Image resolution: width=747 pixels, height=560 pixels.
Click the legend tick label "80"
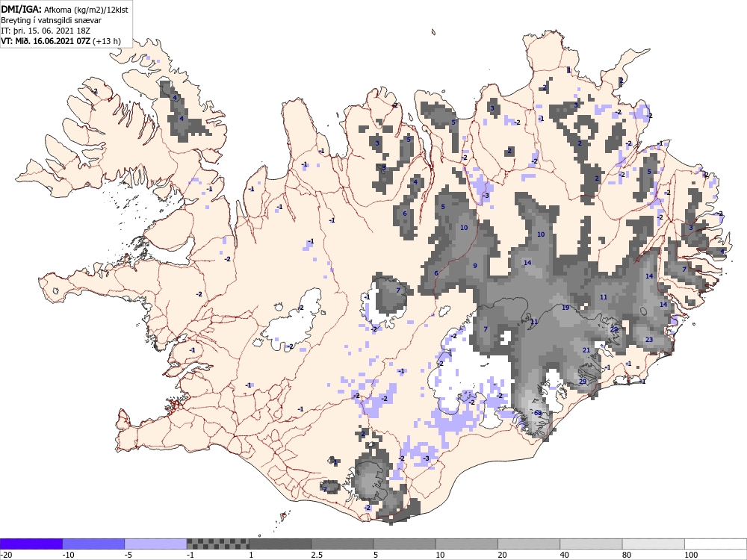tap(627, 555)
